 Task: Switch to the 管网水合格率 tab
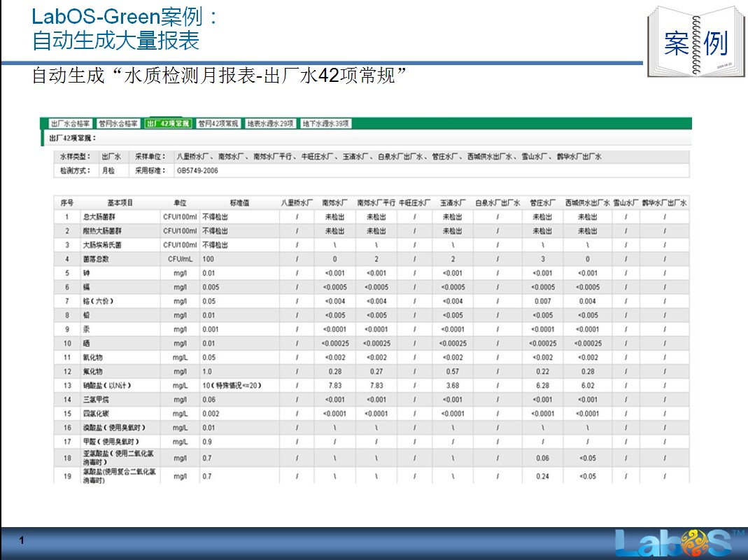[x=118, y=124]
